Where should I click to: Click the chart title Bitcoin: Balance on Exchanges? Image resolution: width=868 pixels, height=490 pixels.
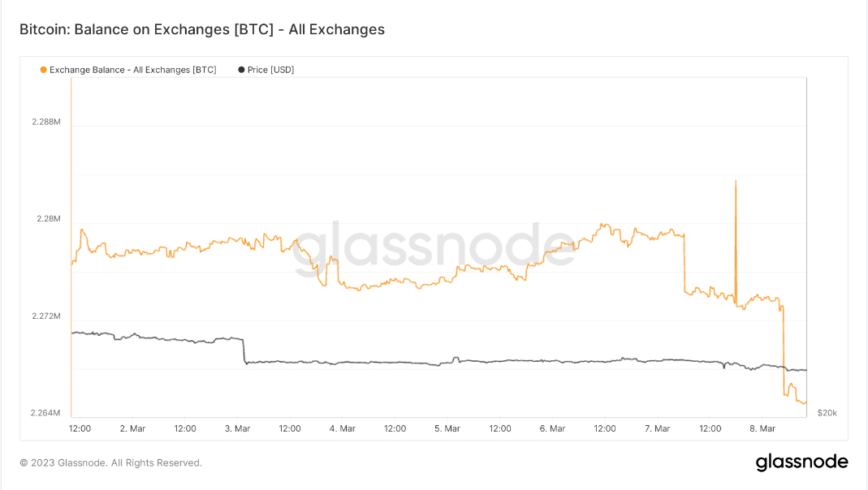[x=202, y=29]
